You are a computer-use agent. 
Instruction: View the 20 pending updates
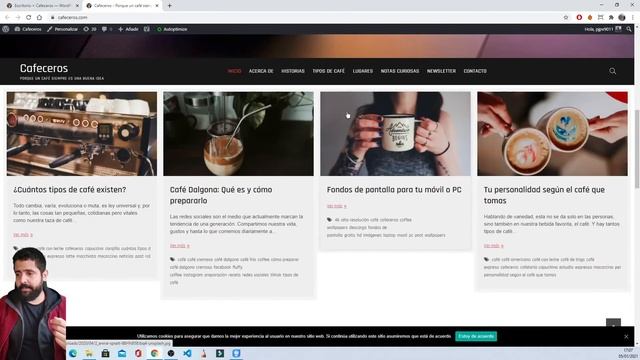pyautogui.click(x=90, y=29)
